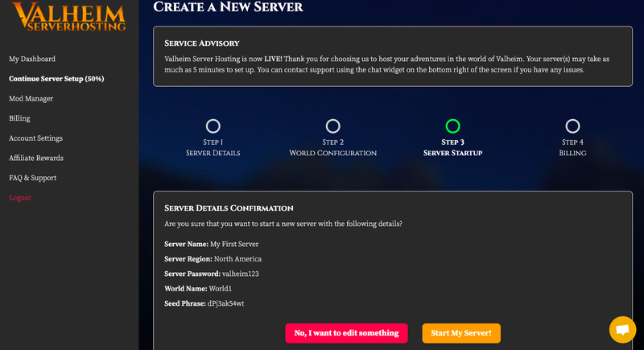Select the Step 1 Server Details circle
The height and width of the screenshot is (350, 644).
tap(213, 126)
